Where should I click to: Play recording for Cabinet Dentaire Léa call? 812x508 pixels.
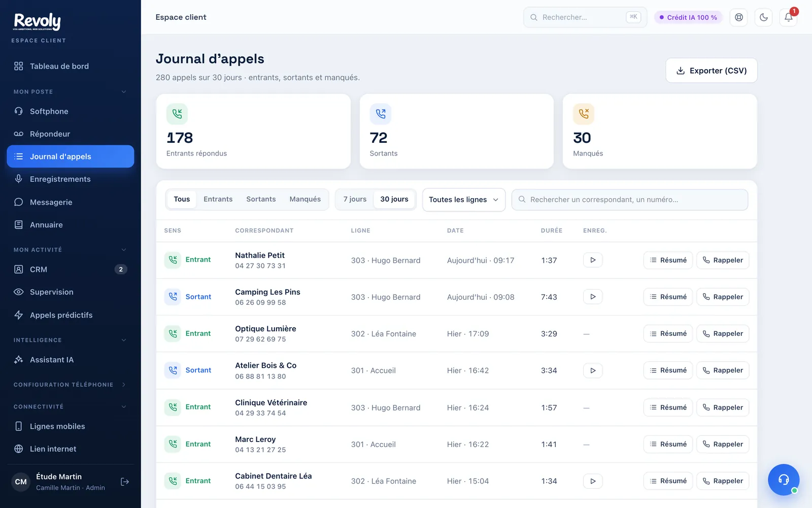tap(593, 481)
